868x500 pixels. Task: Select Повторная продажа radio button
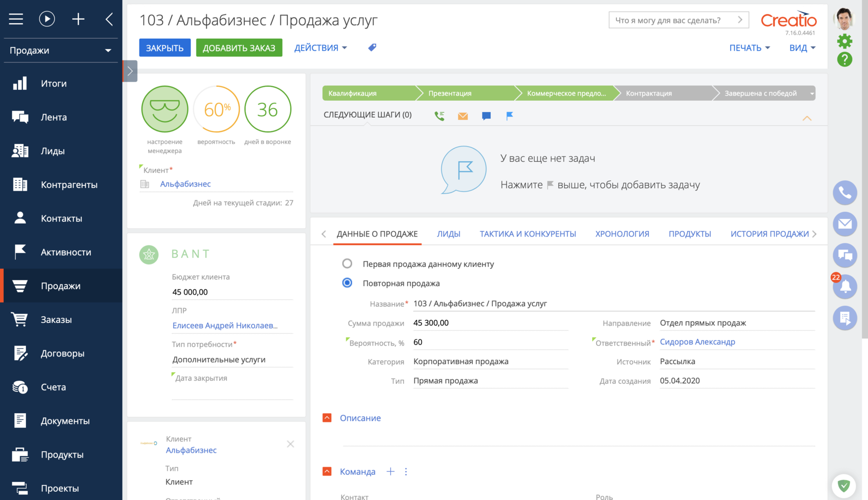click(x=347, y=283)
